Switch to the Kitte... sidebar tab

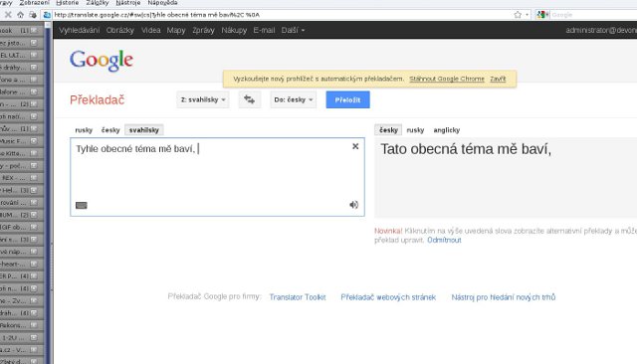14,153
